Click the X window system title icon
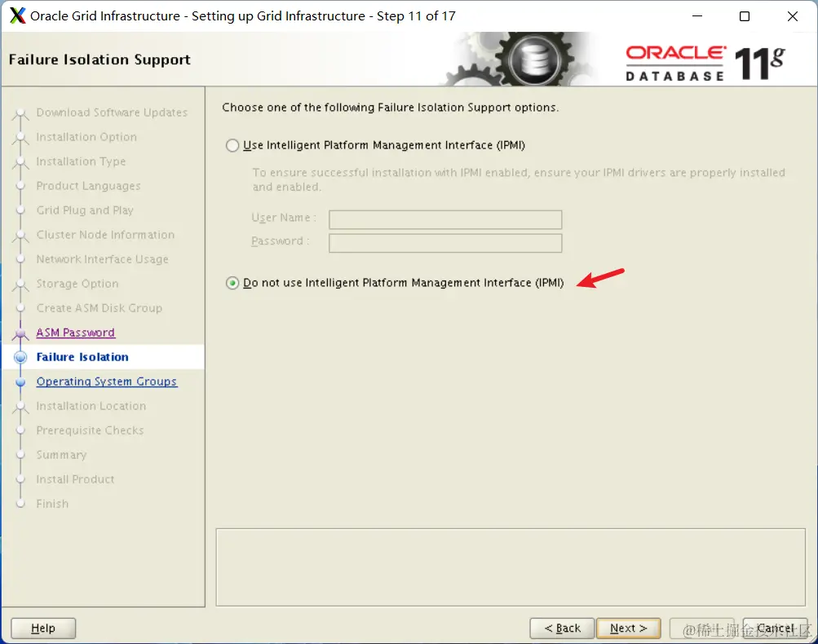Screen dimensions: 818x644 point(18,16)
